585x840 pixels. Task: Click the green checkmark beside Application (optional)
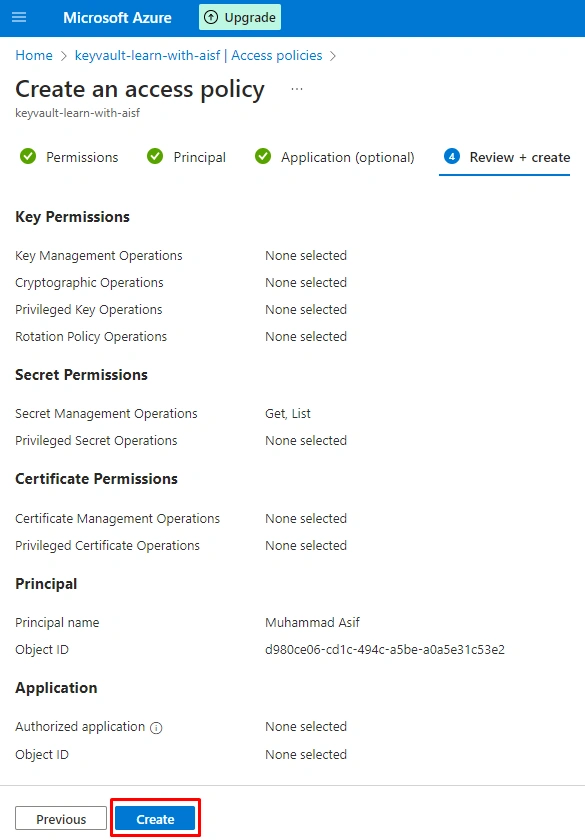(262, 156)
